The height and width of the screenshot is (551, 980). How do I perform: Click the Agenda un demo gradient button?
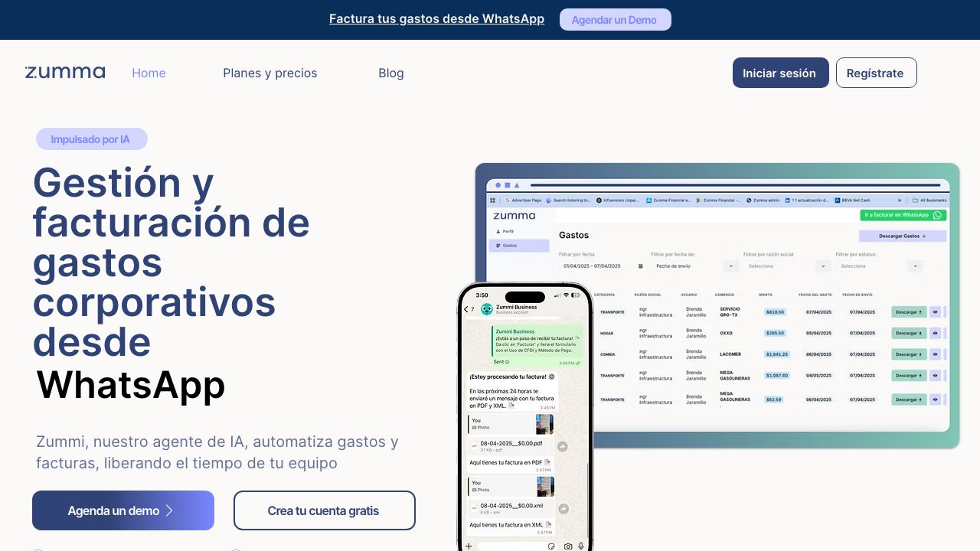(123, 510)
